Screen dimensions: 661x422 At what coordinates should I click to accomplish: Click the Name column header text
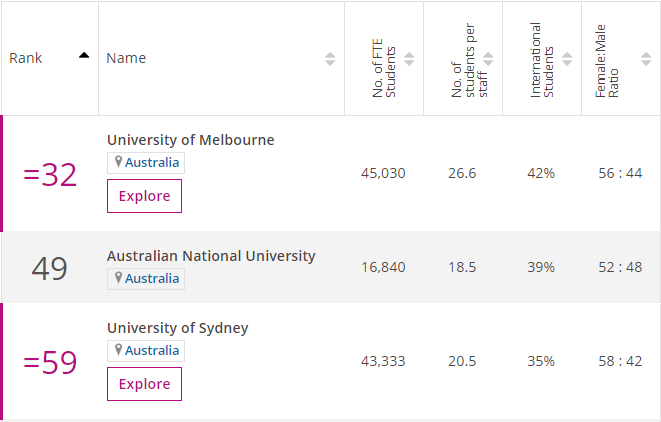tap(126, 58)
